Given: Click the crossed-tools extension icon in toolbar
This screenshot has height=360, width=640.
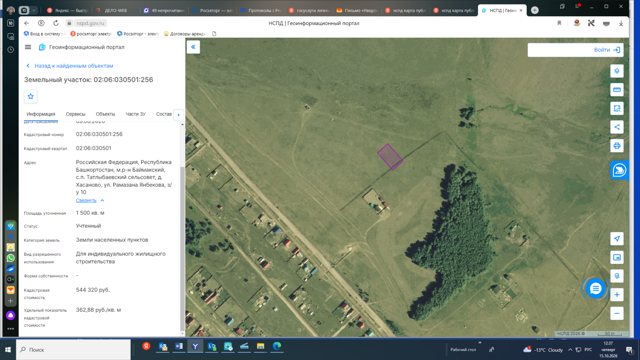Looking at the screenshot, I should tap(591, 23).
